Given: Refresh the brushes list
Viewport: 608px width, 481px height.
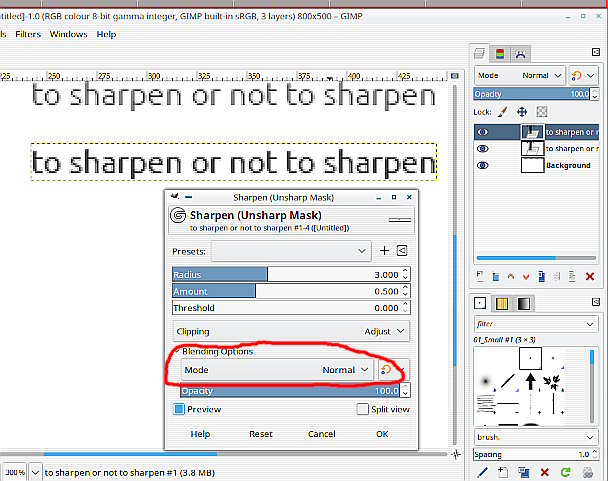Looking at the screenshot, I should tap(566, 472).
